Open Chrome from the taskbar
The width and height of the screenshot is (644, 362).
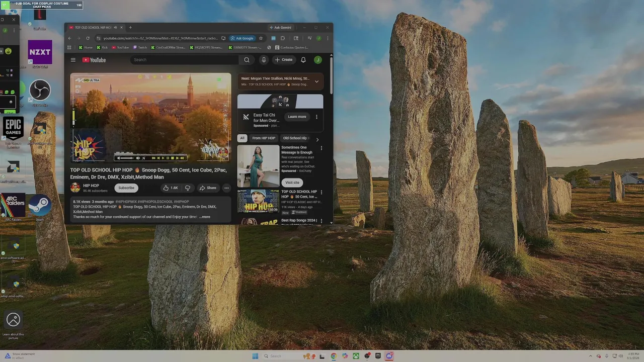pos(334,356)
